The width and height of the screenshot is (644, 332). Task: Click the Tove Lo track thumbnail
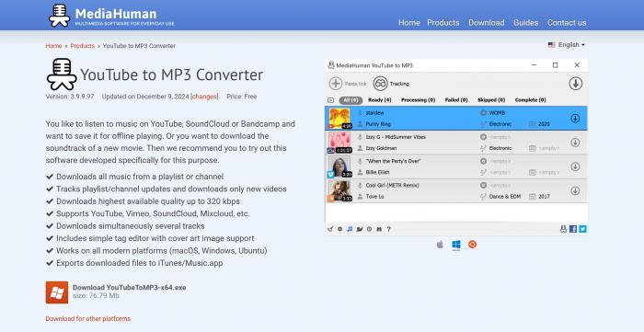tap(339, 190)
